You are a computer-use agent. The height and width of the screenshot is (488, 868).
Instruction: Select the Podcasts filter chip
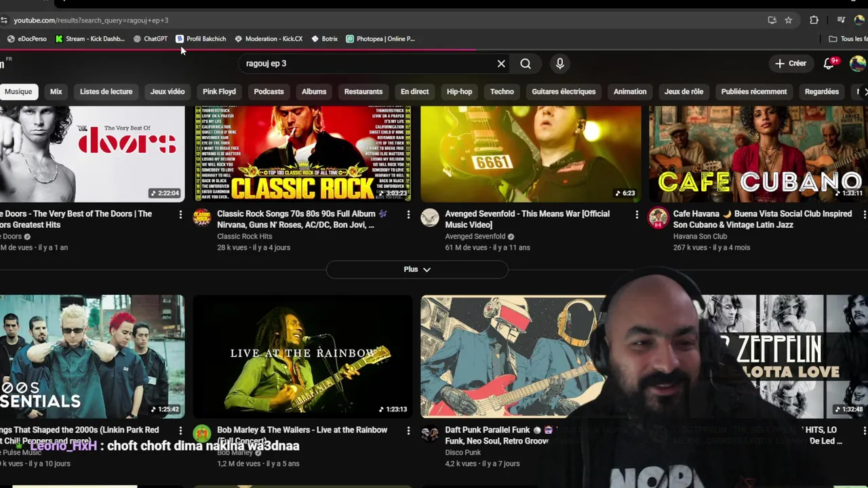(x=269, y=91)
